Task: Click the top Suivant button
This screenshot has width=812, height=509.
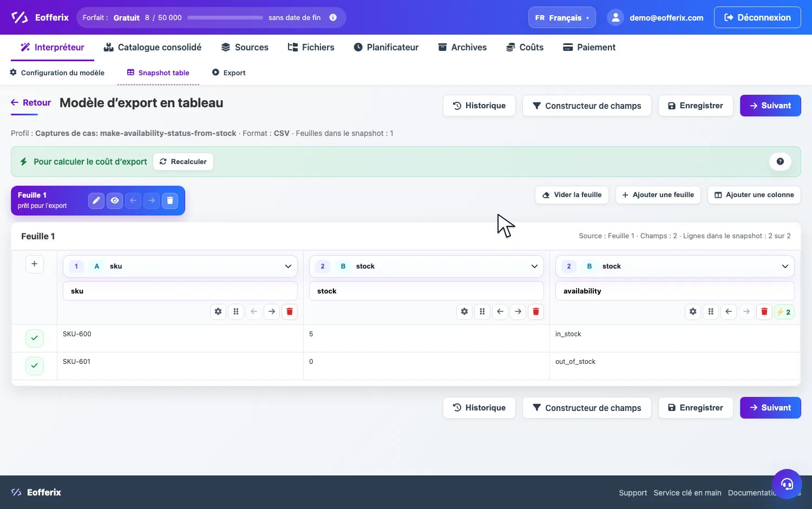Action: pos(770,106)
